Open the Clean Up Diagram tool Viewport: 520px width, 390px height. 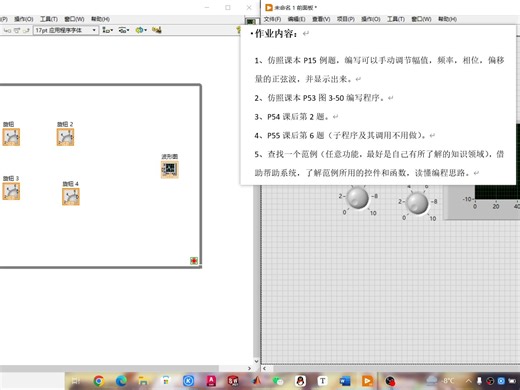click(x=156, y=30)
